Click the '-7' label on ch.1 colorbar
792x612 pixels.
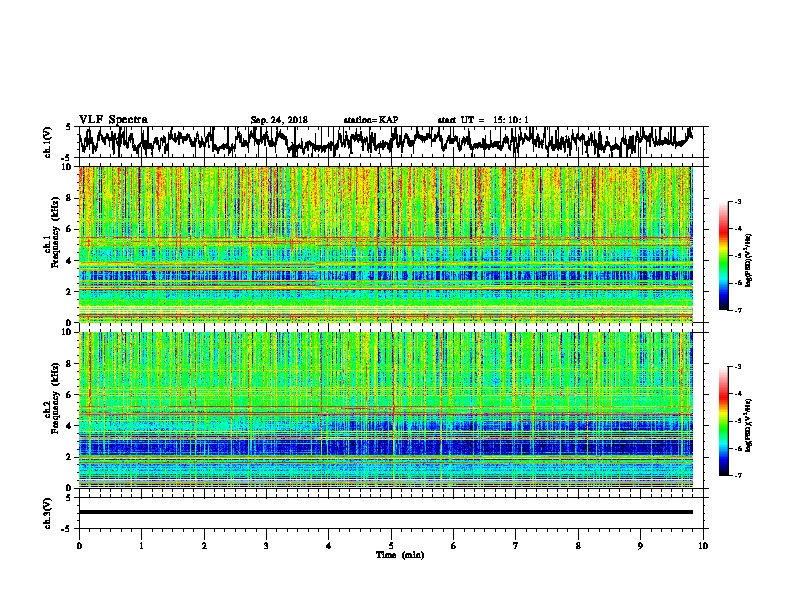coord(738,311)
